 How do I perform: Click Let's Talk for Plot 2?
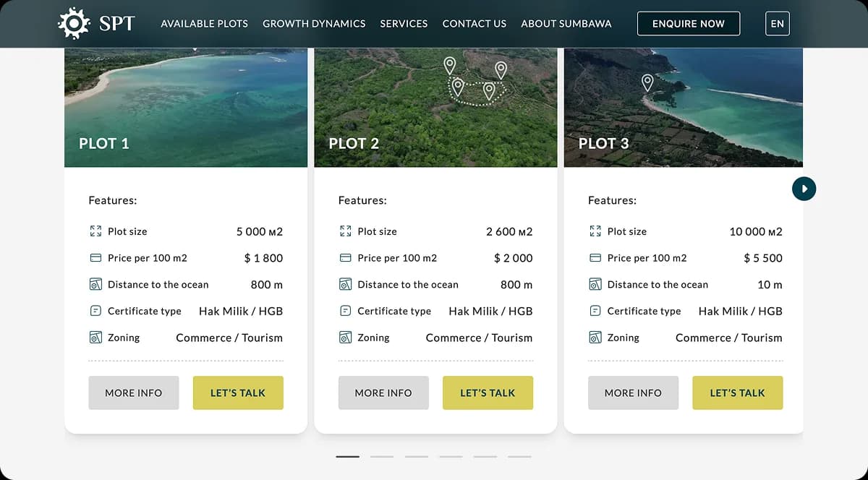(488, 393)
